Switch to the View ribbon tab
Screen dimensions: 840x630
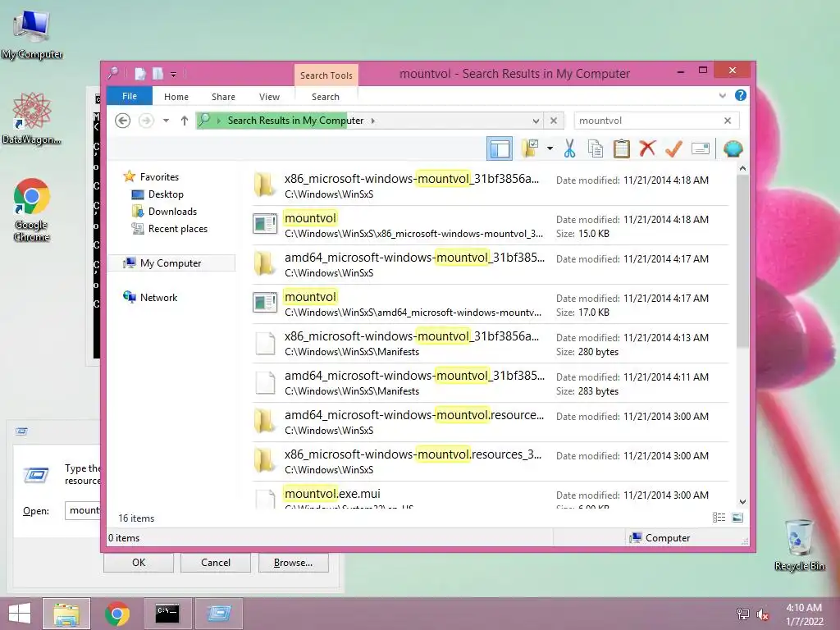pos(269,97)
